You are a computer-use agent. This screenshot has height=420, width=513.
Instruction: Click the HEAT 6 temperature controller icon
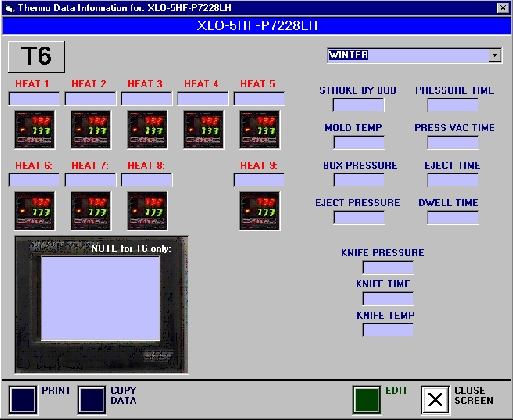coord(35,211)
